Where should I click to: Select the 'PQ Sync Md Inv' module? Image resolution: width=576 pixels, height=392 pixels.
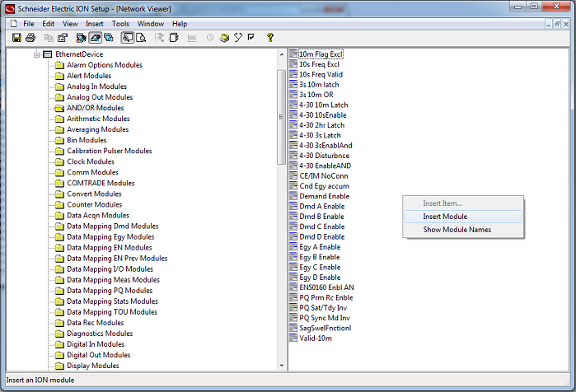(325, 318)
